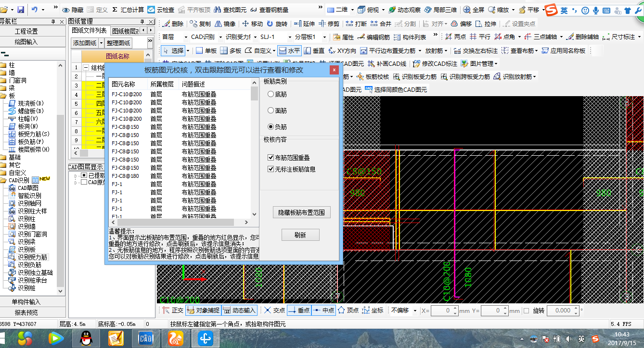Image resolution: width=644 pixels, height=348 pixels.
Task: Click 补画CAD线 tool
Action: [386, 63]
